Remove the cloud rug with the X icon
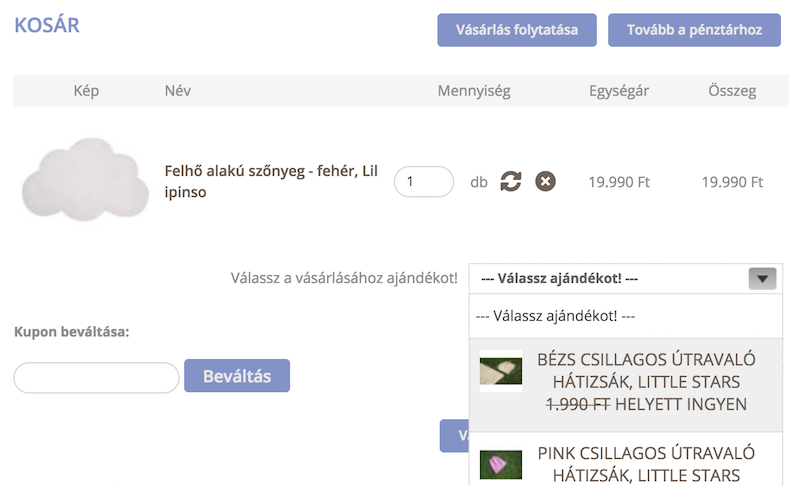This screenshot has width=800, height=486. click(x=545, y=182)
